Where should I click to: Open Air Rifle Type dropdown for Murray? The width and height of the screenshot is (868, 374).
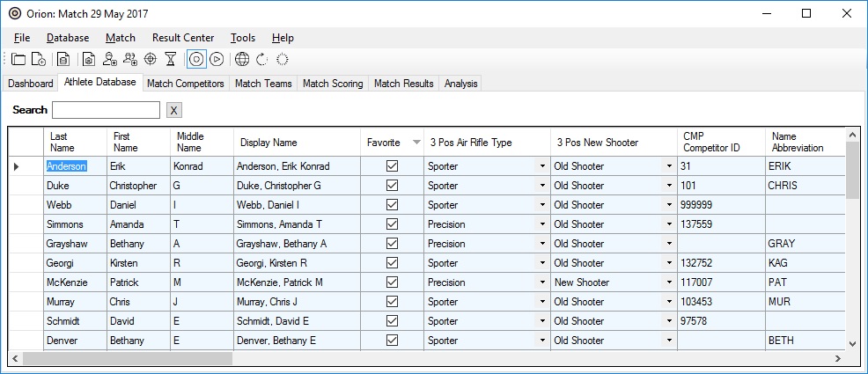(x=542, y=302)
